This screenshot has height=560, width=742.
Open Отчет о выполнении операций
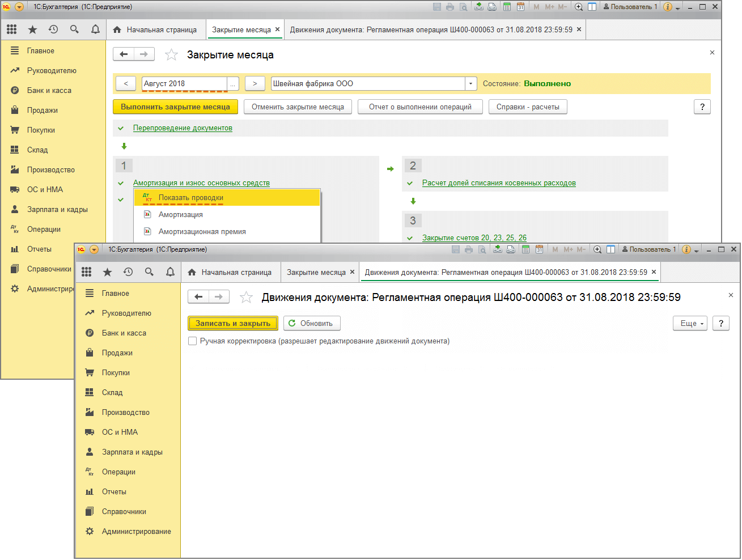pyautogui.click(x=420, y=107)
